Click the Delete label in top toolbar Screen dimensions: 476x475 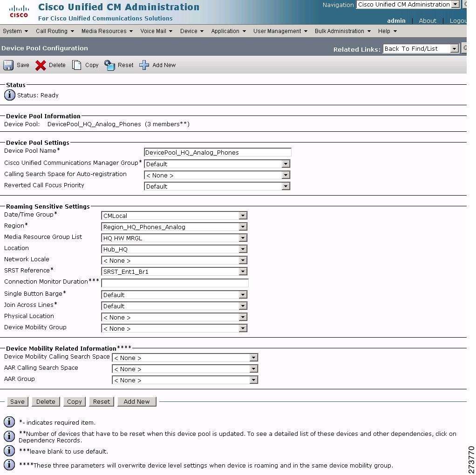[x=57, y=65]
